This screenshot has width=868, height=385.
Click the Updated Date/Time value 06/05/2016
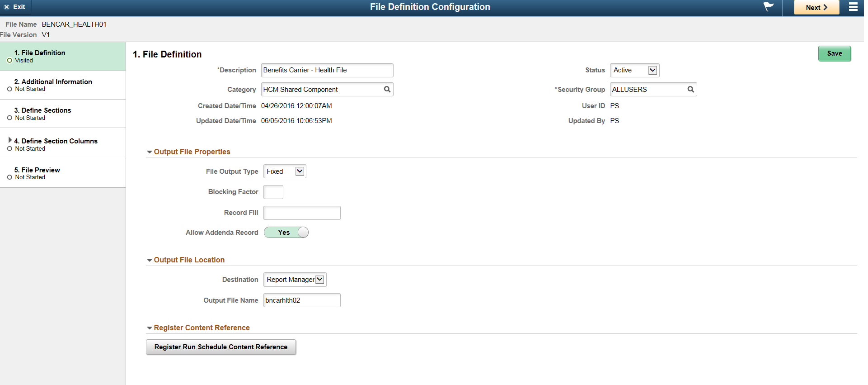(296, 121)
